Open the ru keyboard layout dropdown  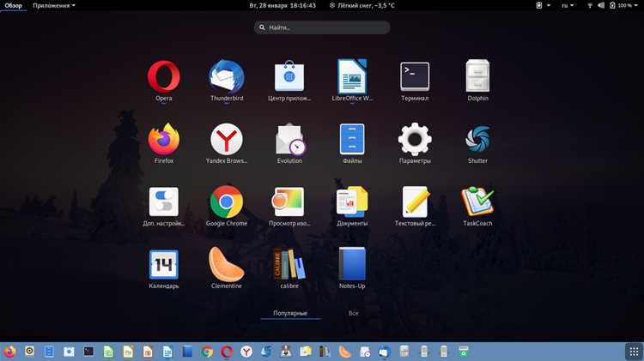[568, 5]
